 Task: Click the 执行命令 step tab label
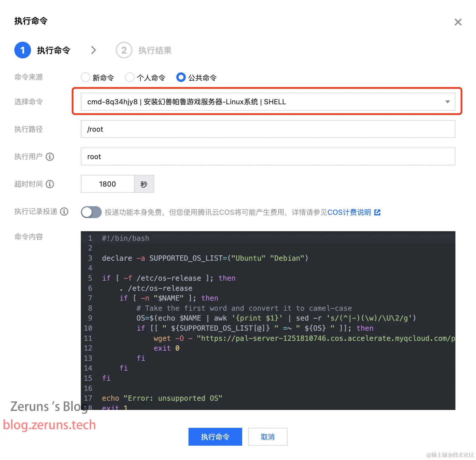(x=54, y=50)
